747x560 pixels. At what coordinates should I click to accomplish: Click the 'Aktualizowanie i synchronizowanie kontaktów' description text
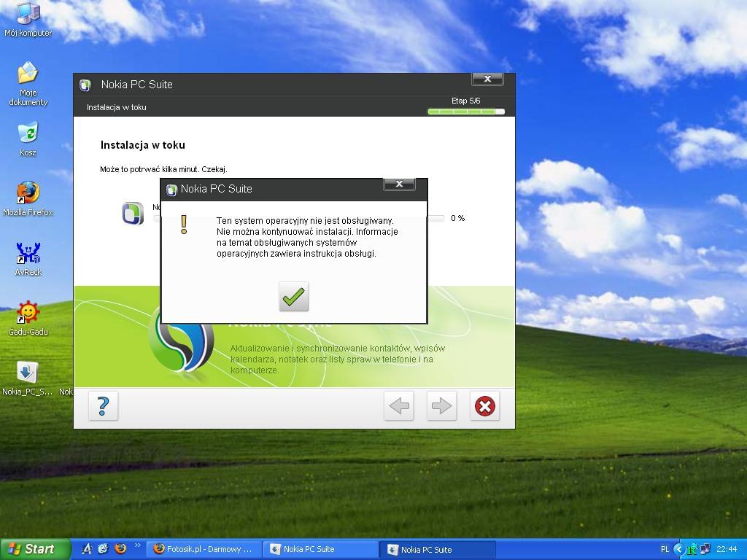[337, 359]
